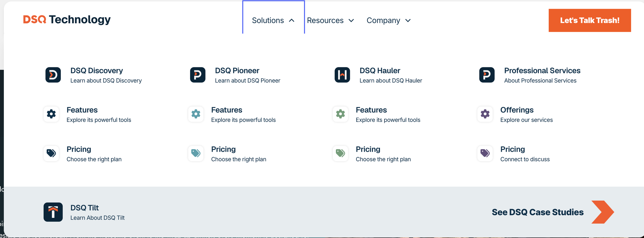The width and height of the screenshot is (644, 238).
Task: Click the DSQ Hauler product icon
Action: pos(342,75)
